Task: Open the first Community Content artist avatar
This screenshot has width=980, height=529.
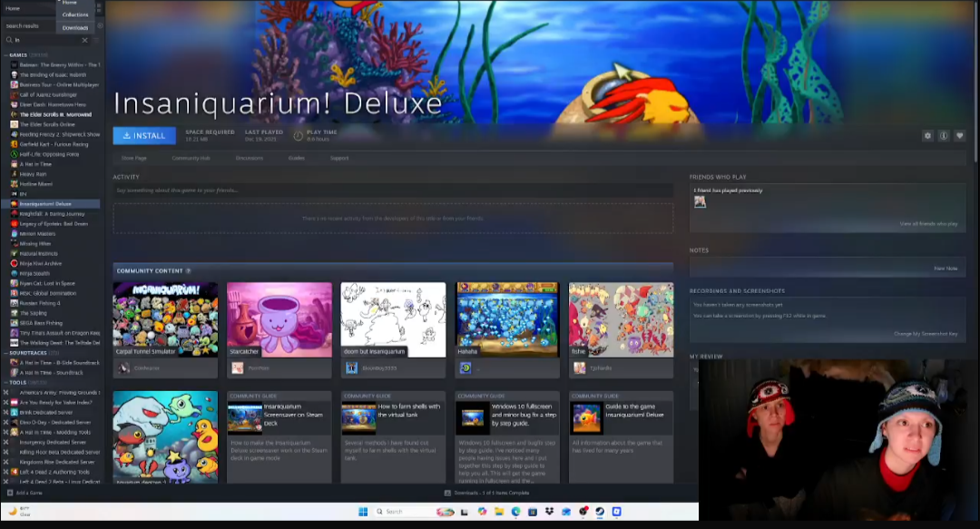Action: [123, 368]
